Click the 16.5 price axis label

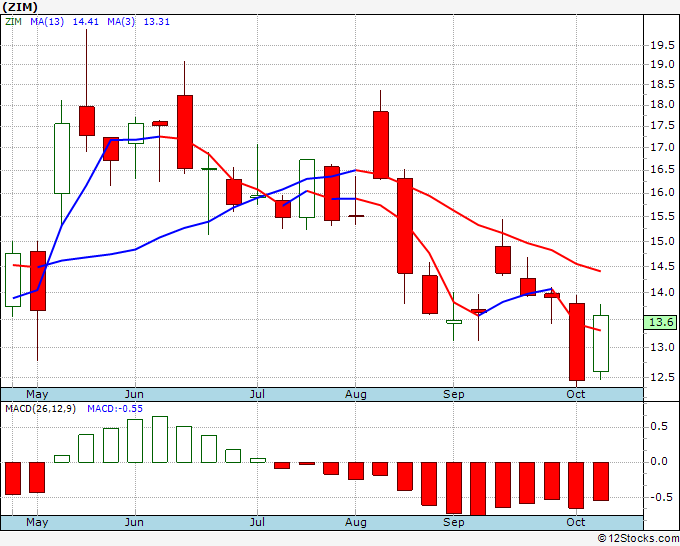(x=662, y=170)
